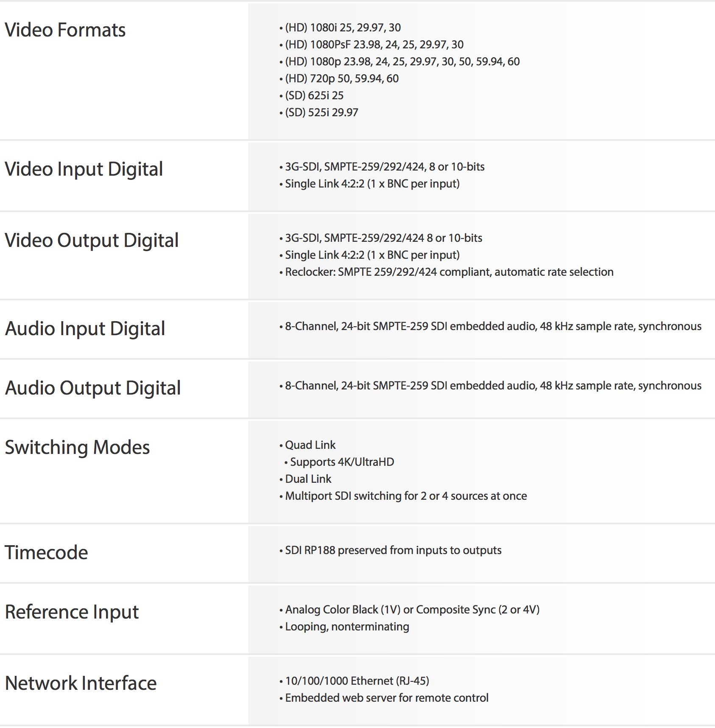The image size is (715, 728).
Task: Click the (SD) 525i 29.97 entry
Action: pyautogui.click(x=319, y=112)
